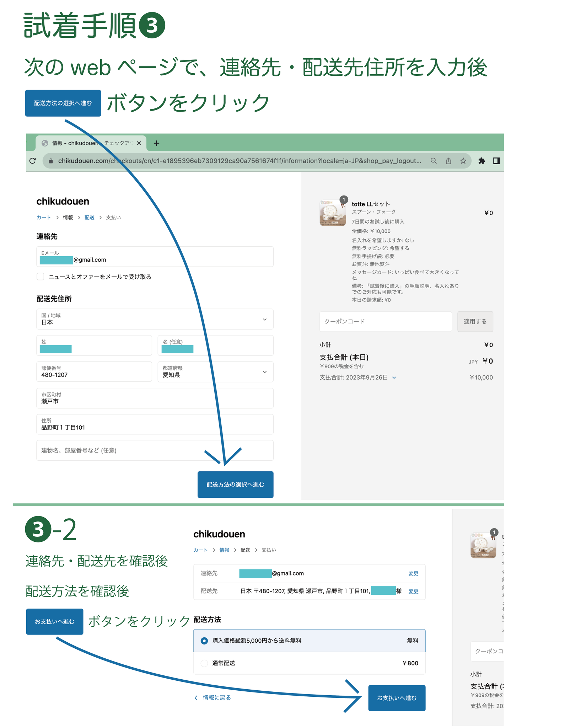Click the chikudouen store title in the upper page
This screenshot has width=570, height=728.
pos(63,201)
